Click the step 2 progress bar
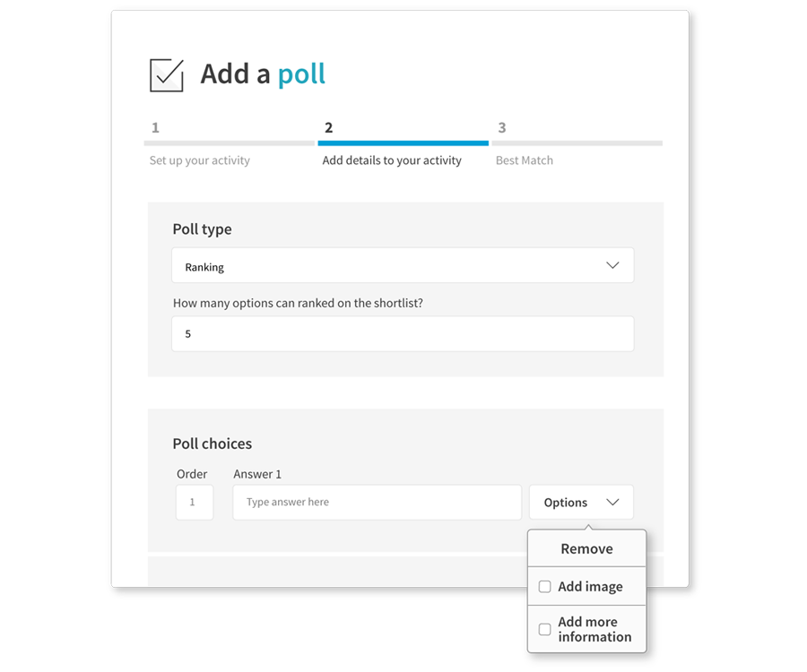Viewport: 807px width, 672px height. click(x=403, y=141)
